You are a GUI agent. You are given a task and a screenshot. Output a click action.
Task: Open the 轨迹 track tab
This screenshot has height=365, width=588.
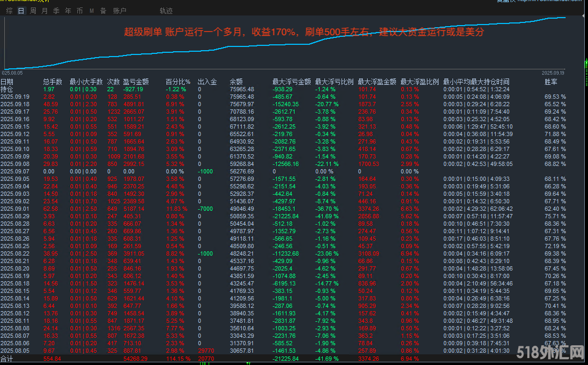coord(166,11)
